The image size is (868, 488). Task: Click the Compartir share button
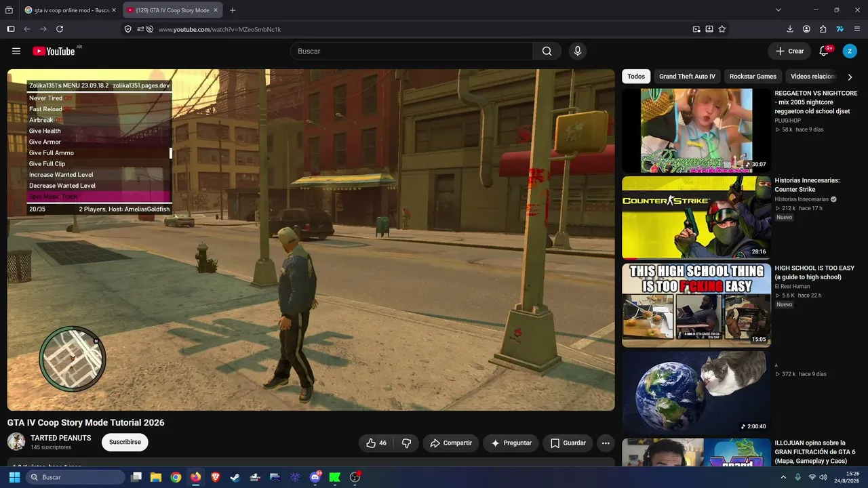coord(451,443)
